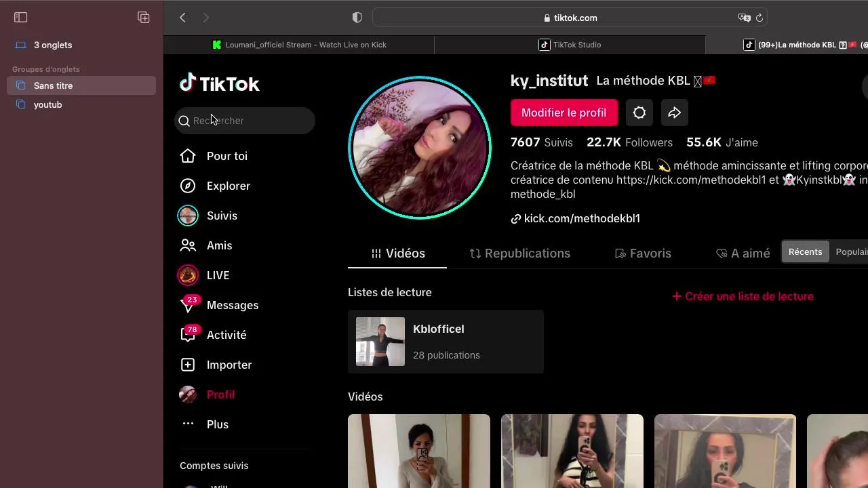
Task: Click the 28 publications text
Action: click(x=446, y=355)
